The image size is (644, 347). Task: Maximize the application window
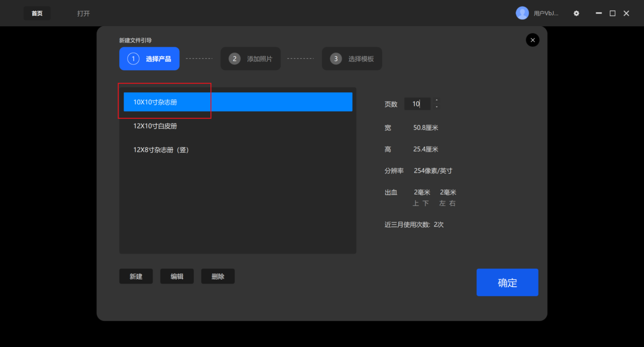pyautogui.click(x=612, y=13)
